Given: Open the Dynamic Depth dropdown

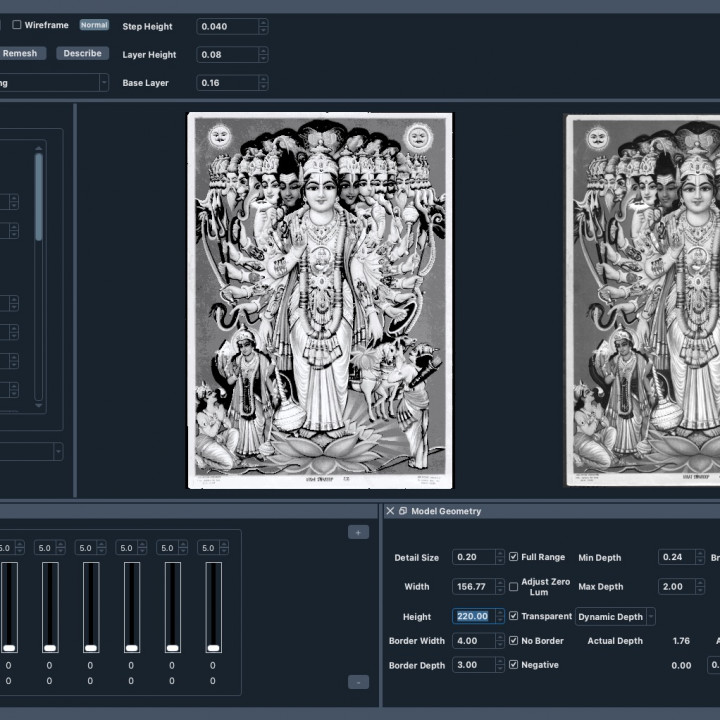Looking at the screenshot, I should [615, 617].
